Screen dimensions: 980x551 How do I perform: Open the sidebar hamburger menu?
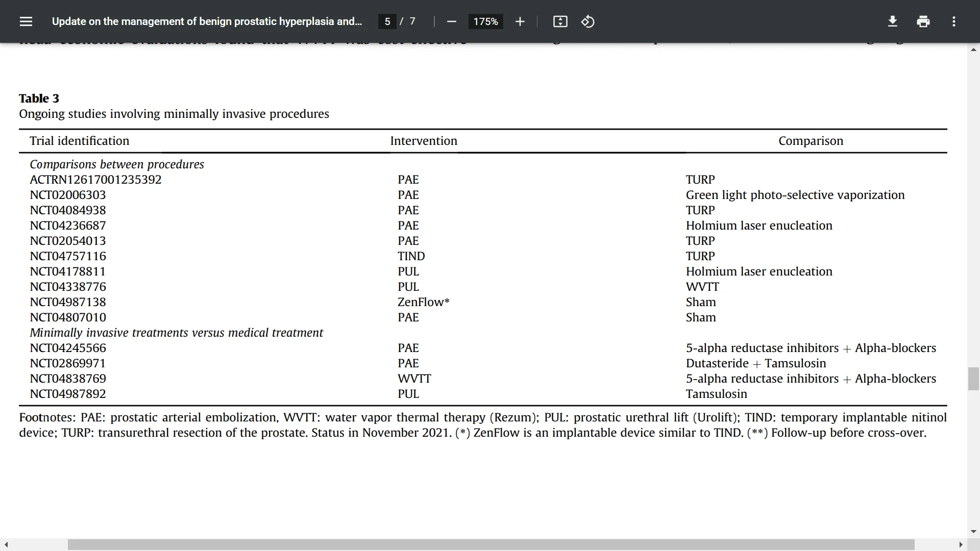26,21
